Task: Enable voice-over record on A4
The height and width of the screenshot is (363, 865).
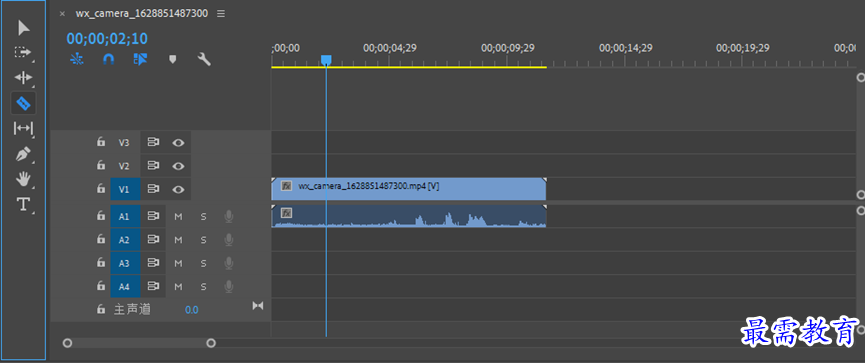Action: (x=228, y=286)
